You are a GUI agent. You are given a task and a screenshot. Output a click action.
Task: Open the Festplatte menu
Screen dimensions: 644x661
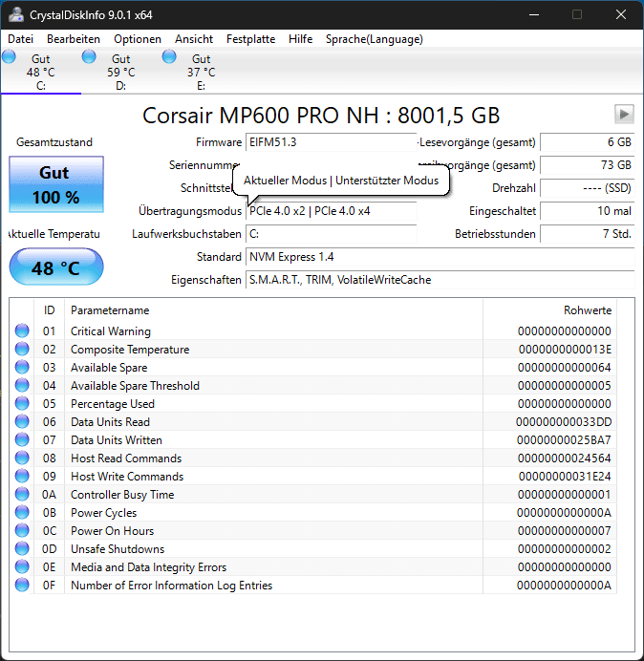251,39
